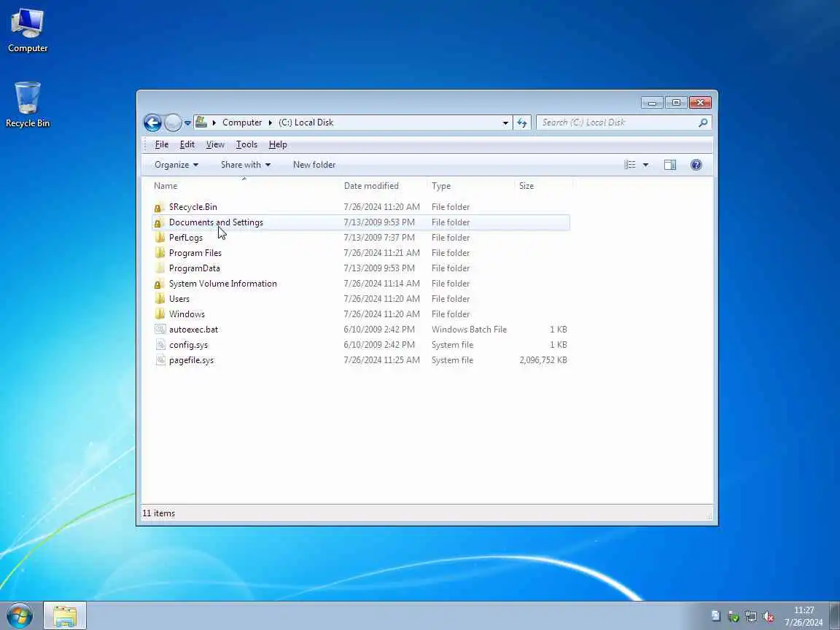Click the Windows Batch File type text
The width and height of the screenshot is (840, 630).
point(469,330)
